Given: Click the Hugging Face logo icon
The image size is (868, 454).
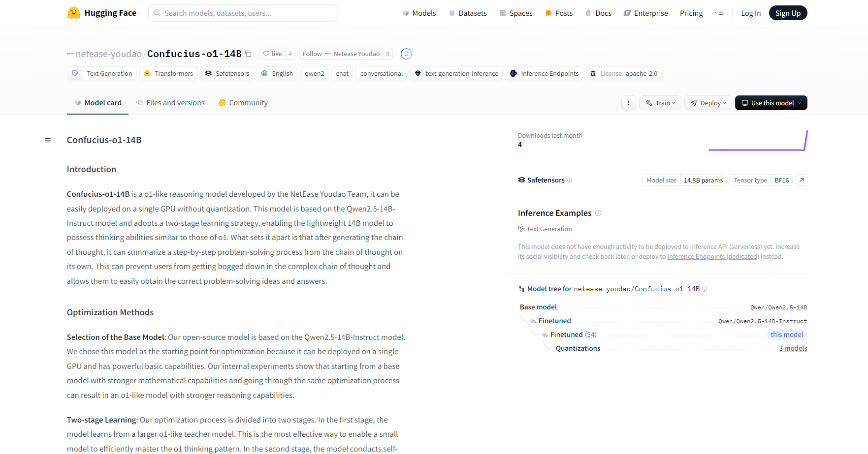Looking at the screenshot, I should click(74, 13).
